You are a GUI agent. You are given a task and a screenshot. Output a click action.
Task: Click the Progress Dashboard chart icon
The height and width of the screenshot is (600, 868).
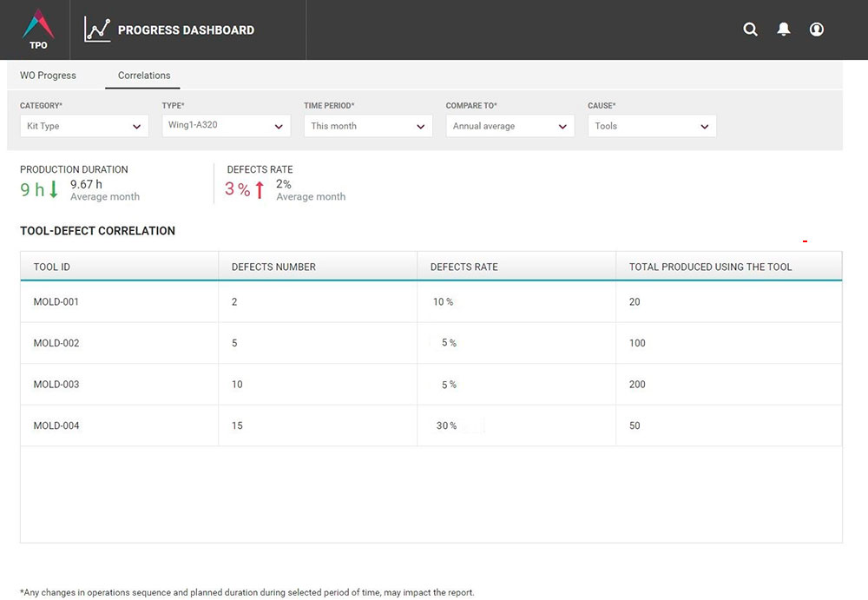pos(97,30)
